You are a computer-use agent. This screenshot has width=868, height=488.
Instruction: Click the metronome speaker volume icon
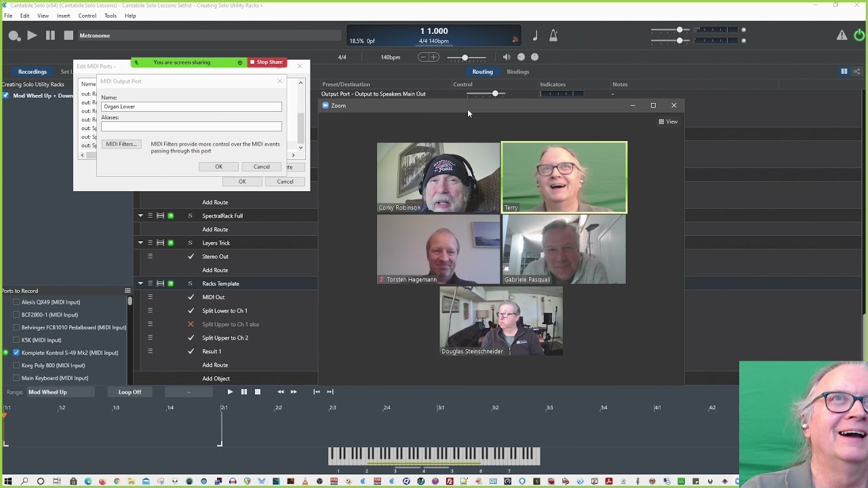point(507,58)
